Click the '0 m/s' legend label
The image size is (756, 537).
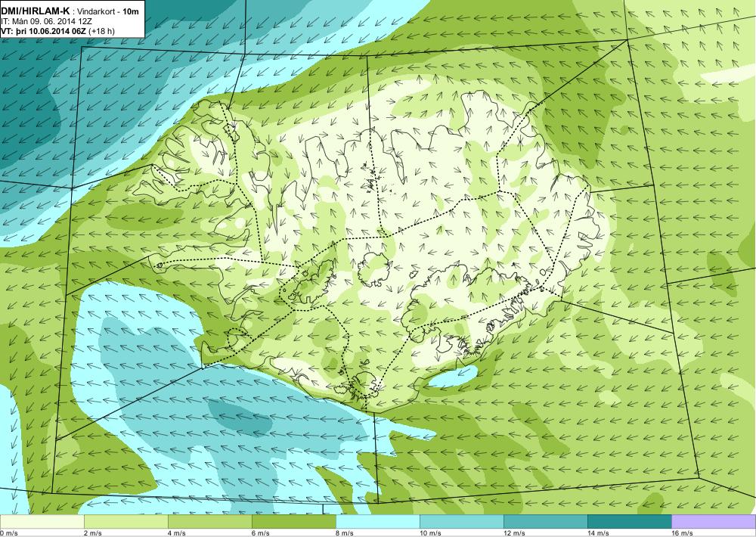pyautogui.click(x=9, y=533)
